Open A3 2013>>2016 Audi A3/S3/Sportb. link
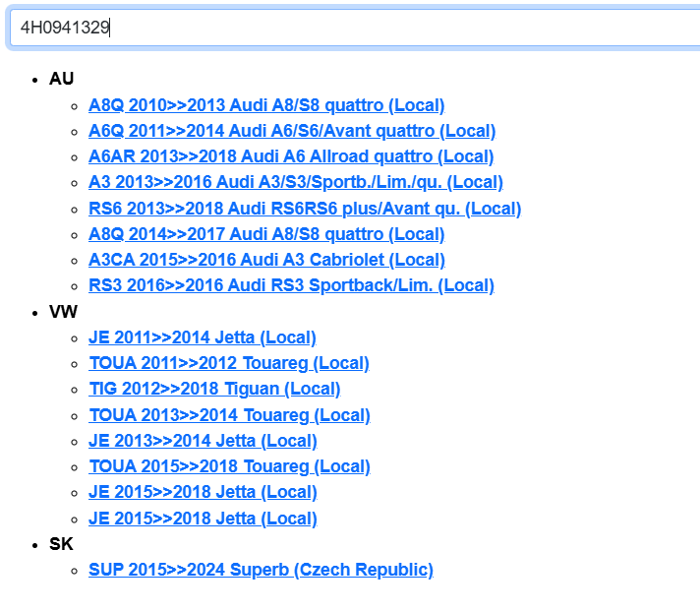The width and height of the screenshot is (700, 612). pos(296,182)
